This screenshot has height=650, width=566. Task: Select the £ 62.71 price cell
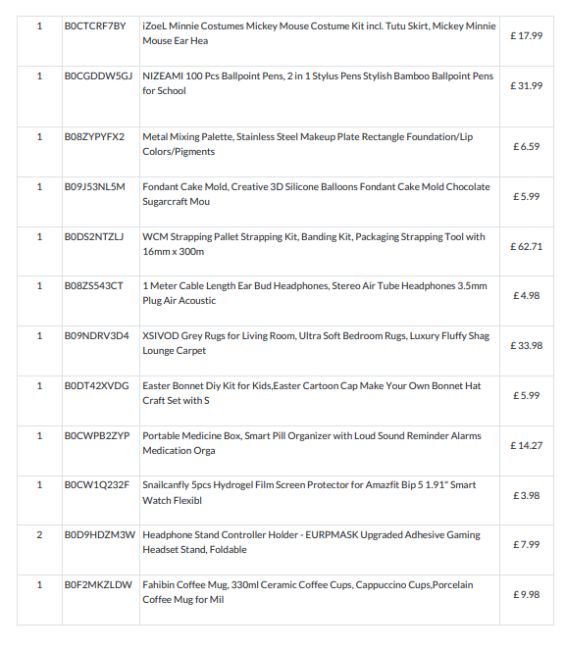(x=526, y=247)
